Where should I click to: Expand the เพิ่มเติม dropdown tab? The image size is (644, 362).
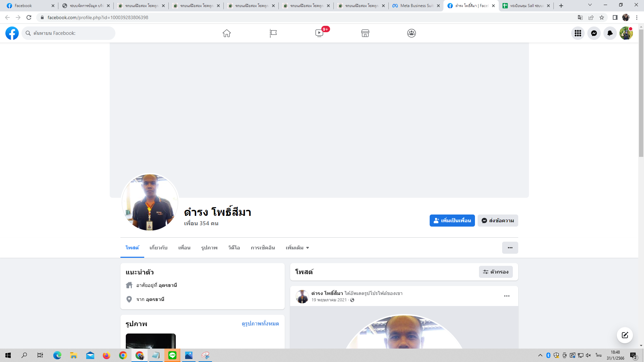pyautogui.click(x=297, y=248)
